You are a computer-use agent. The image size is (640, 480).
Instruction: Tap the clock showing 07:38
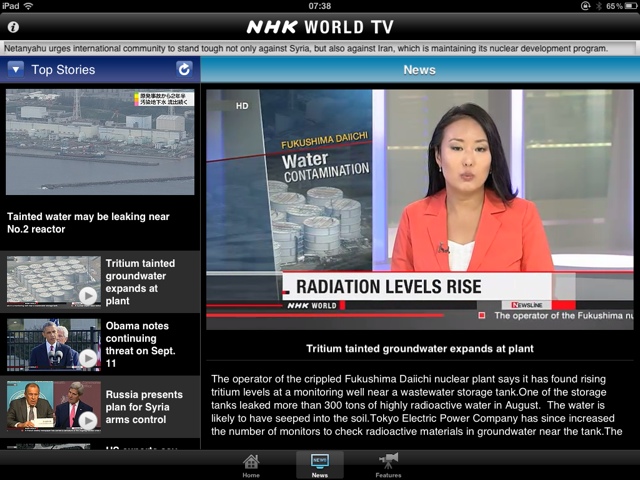click(320, 6)
